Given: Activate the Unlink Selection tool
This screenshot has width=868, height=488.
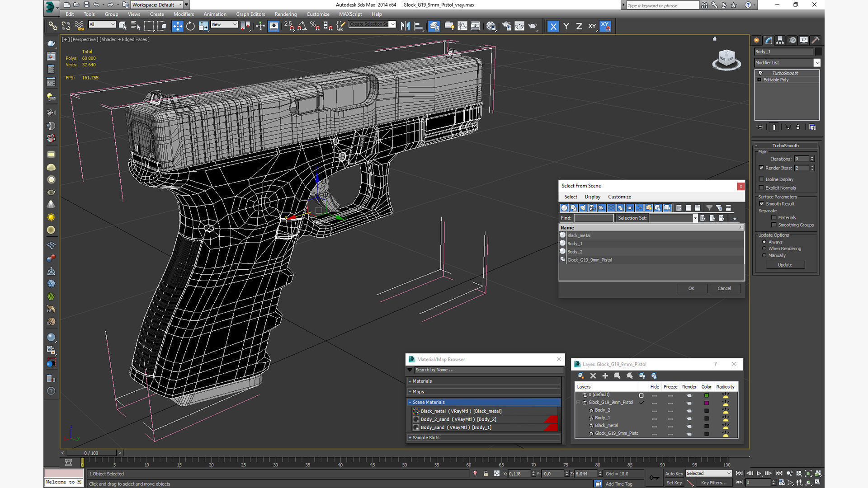Looking at the screenshot, I should click(66, 26).
